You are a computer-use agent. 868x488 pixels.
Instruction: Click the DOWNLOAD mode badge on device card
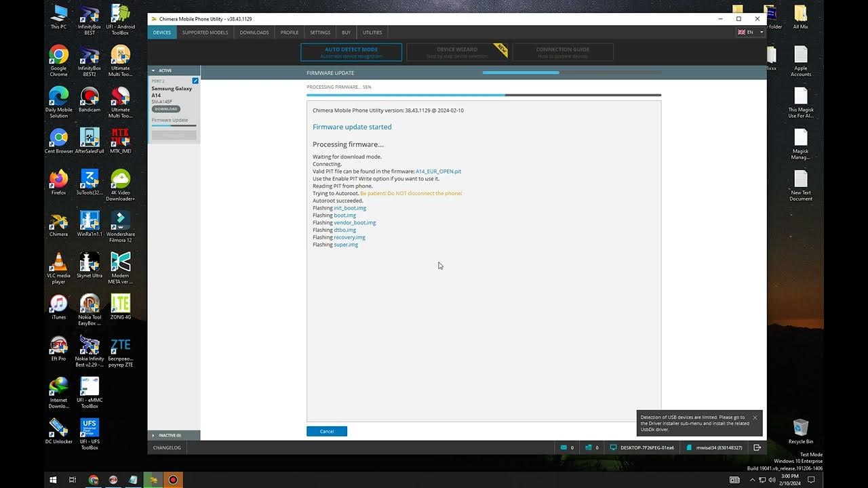point(165,109)
